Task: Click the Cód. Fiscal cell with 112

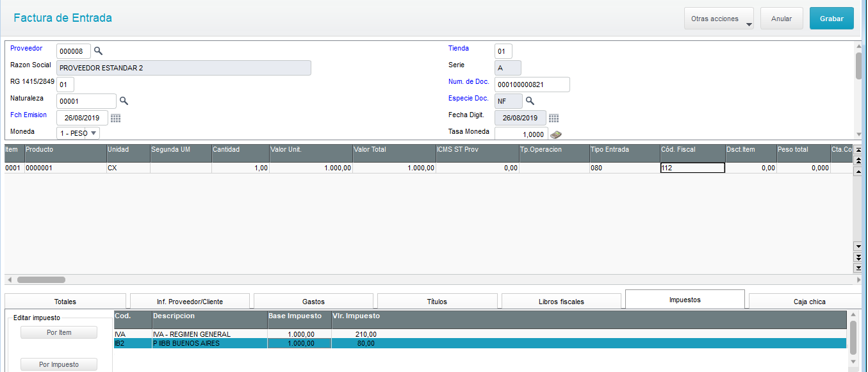Action: [692, 168]
